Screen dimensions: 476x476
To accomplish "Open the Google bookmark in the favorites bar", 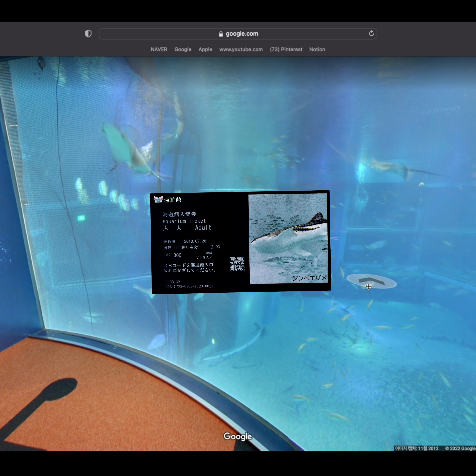I will (x=183, y=49).
